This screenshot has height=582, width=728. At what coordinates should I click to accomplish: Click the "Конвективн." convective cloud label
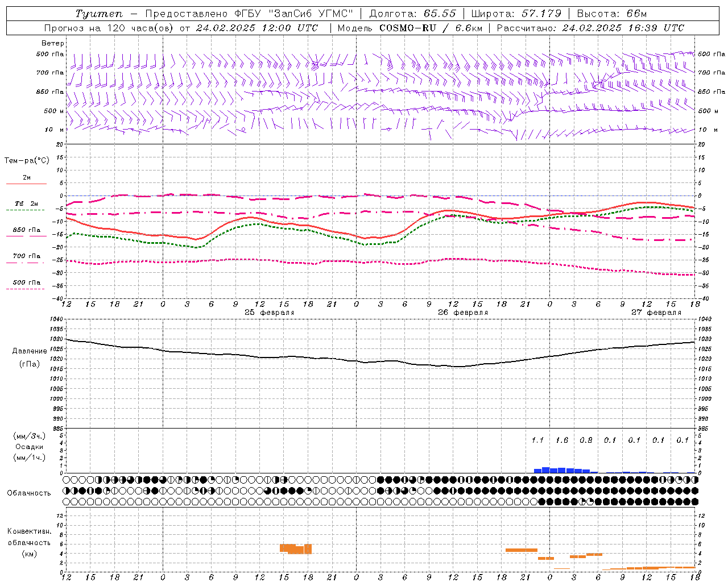[x=29, y=531]
